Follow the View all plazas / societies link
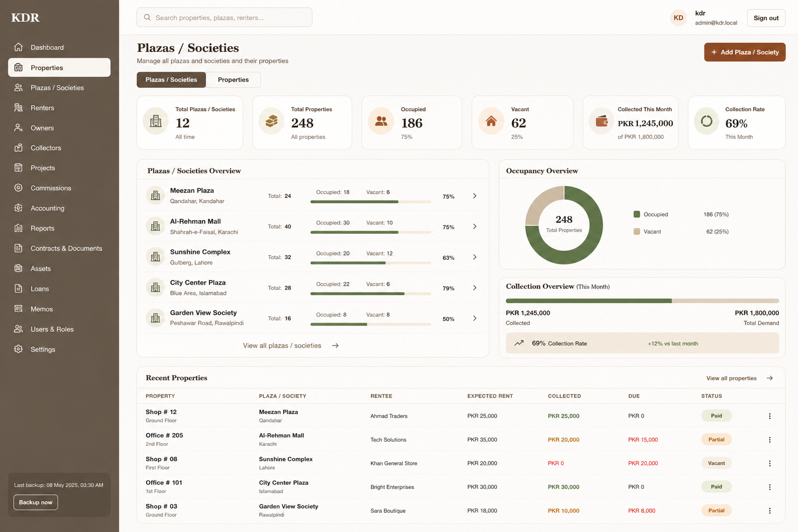This screenshot has width=798, height=532. (x=291, y=346)
